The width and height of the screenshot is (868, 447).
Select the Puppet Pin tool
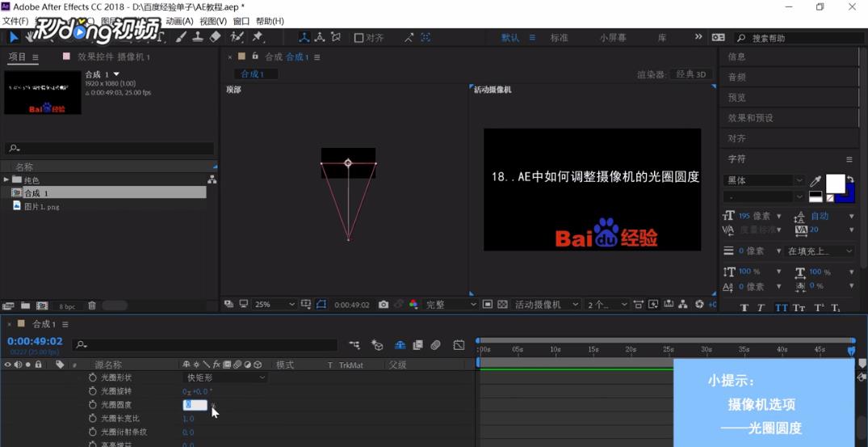click(x=257, y=37)
